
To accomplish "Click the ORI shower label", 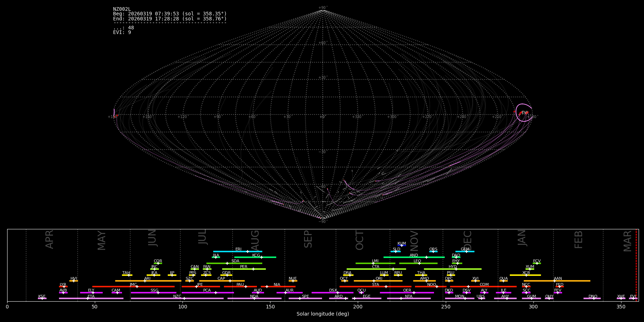I will click(379, 278).
